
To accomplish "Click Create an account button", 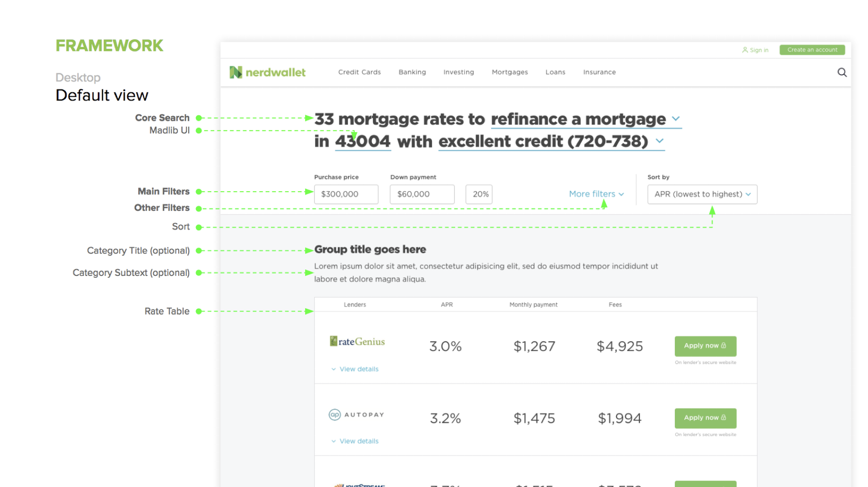I will point(812,50).
